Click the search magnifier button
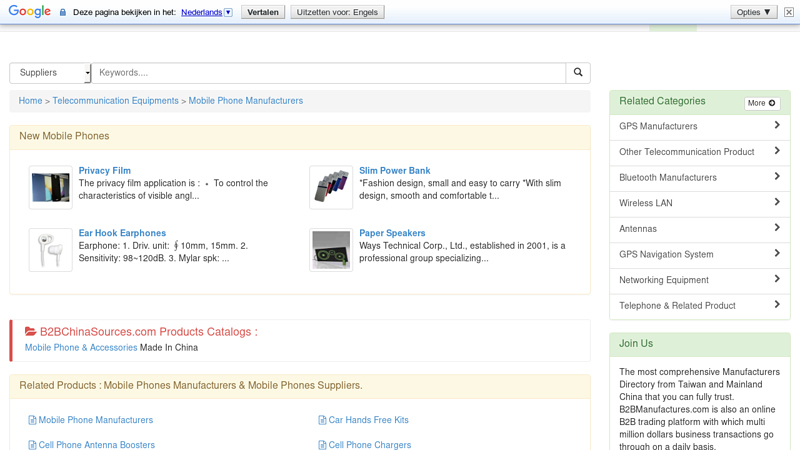This screenshot has height=450, width=800. tap(578, 72)
